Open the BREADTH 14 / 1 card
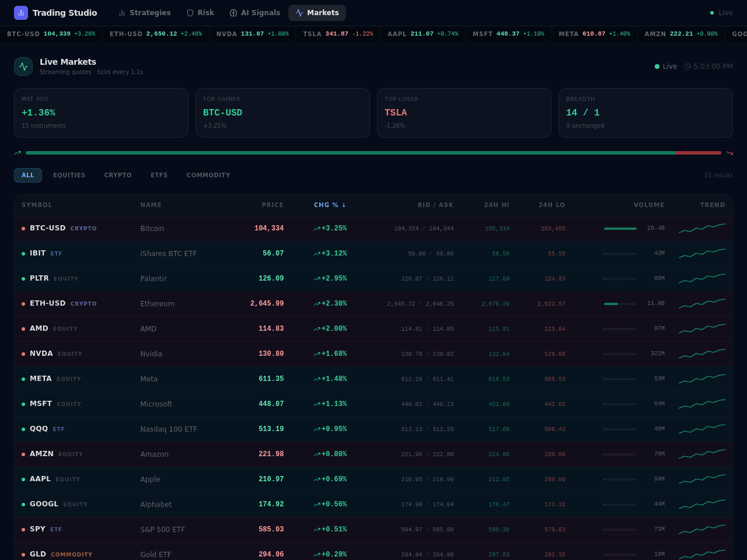Image resolution: width=747 pixels, height=560 pixels. [645, 113]
